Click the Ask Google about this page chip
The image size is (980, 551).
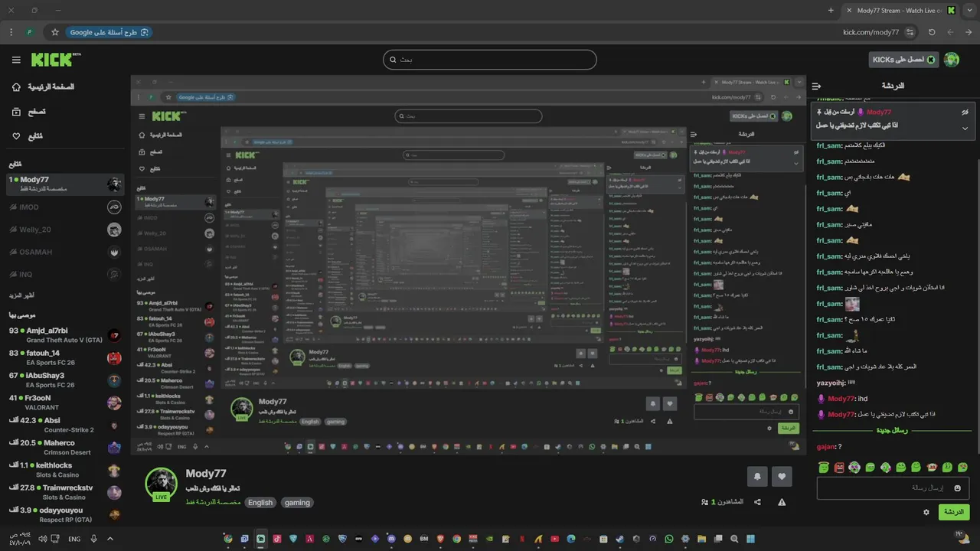coord(109,32)
